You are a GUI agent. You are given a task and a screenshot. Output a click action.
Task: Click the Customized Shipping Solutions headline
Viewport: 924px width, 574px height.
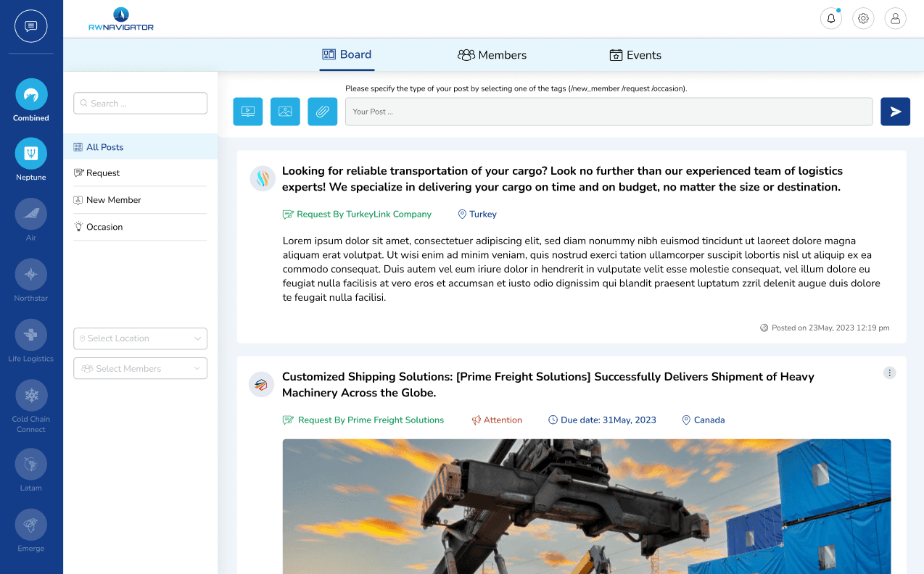(548, 385)
